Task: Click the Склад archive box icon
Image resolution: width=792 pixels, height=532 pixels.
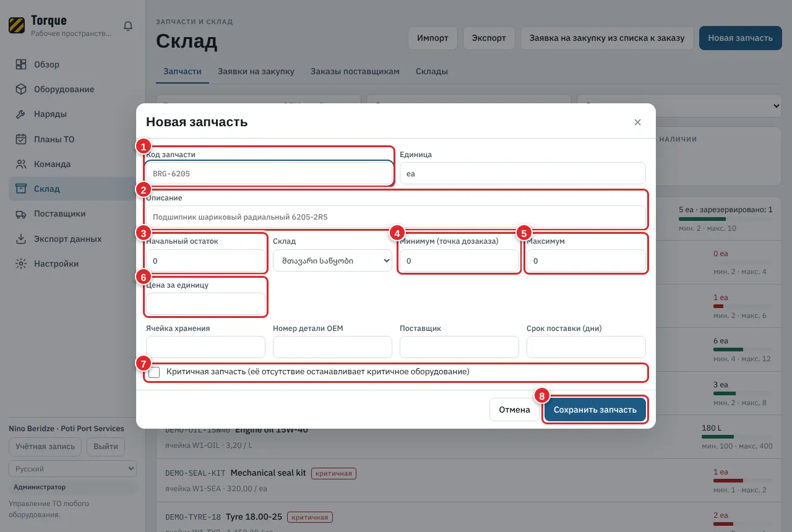Action: coord(21,189)
